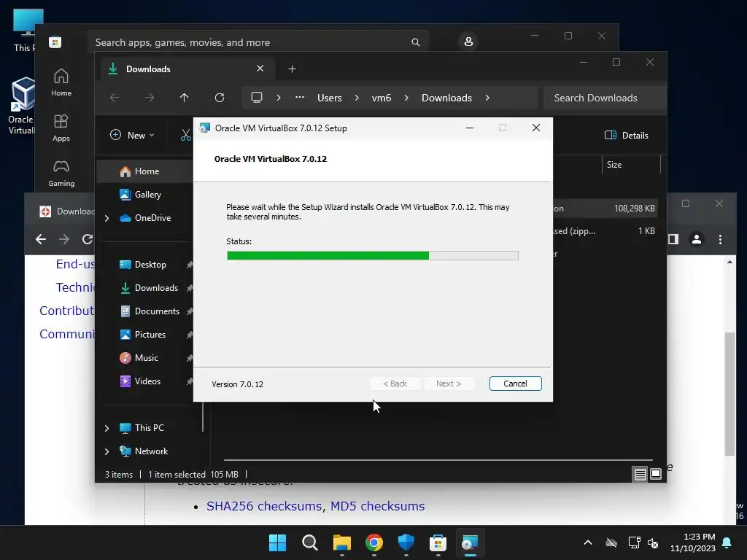Screen dimensions: 747x560
Task: Minimize the VirtualBox Setup dialog
Action: click(470, 128)
